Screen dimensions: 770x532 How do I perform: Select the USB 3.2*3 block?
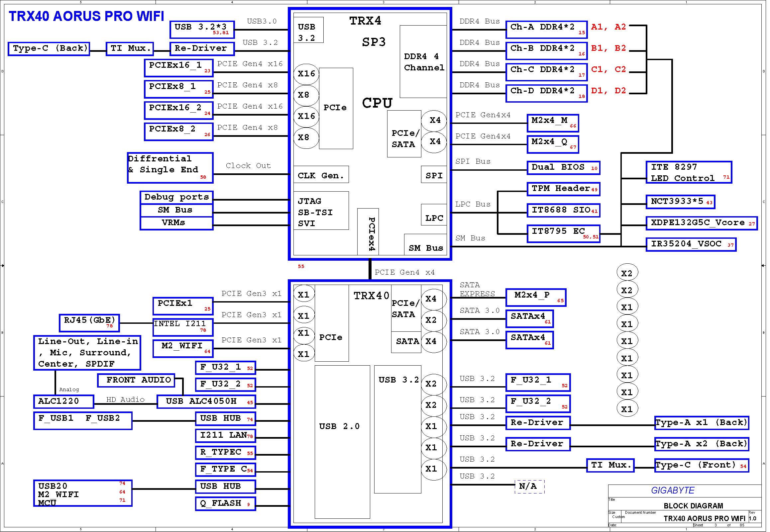point(202,30)
